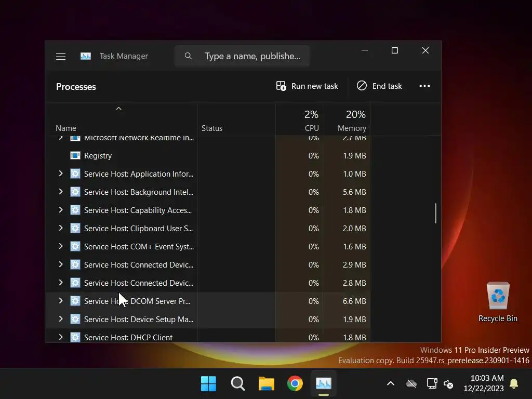Expand Service Host: Background Intel... row
This screenshot has width=532, height=399.
coord(61,192)
